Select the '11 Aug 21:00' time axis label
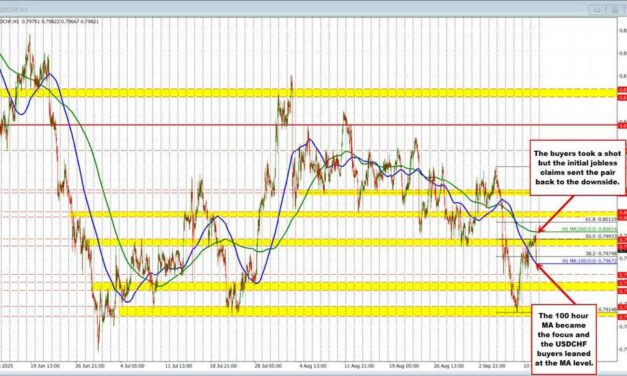627x376 pixels. click(x=360, y=366)
